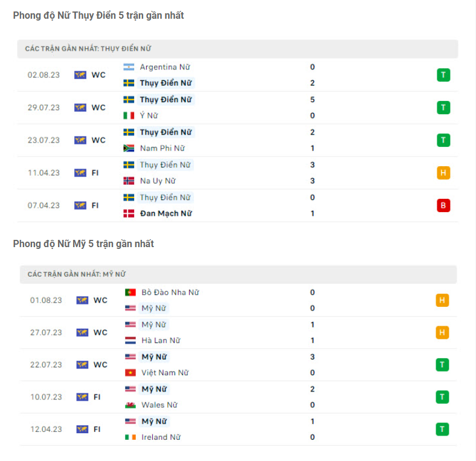The height and width of the screenshot is (461, 476).
Task: Click the Norway flag beside Na Uy Nữ
Action: 129,181
